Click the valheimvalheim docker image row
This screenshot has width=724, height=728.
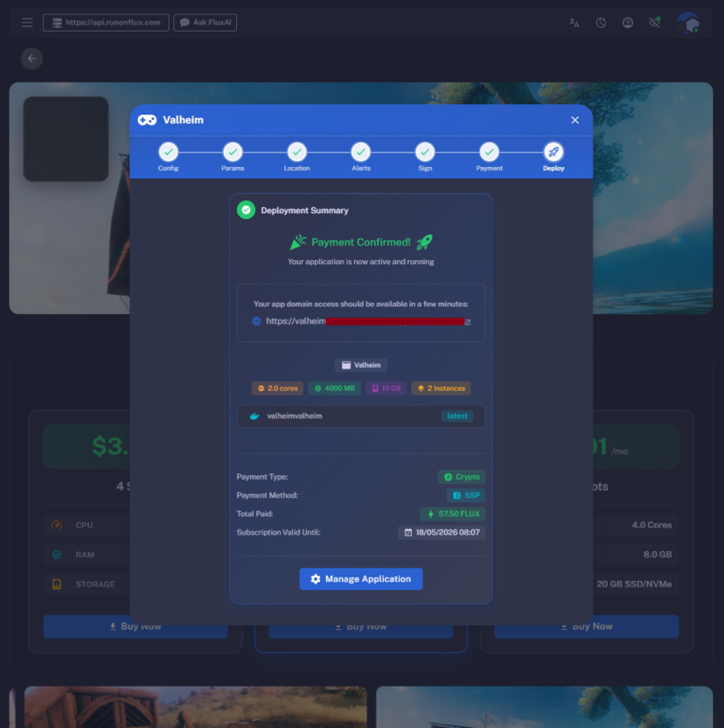360,416
